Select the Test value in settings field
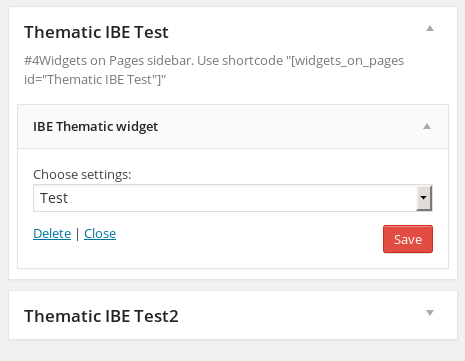Screen dimensions: 465x361 [x=54, y=198]
